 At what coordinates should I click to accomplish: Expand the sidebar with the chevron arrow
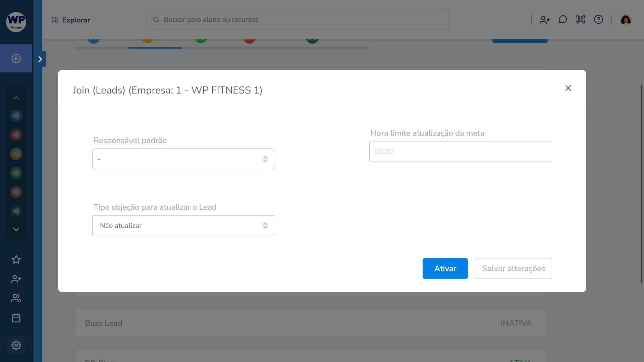(40, 59)
